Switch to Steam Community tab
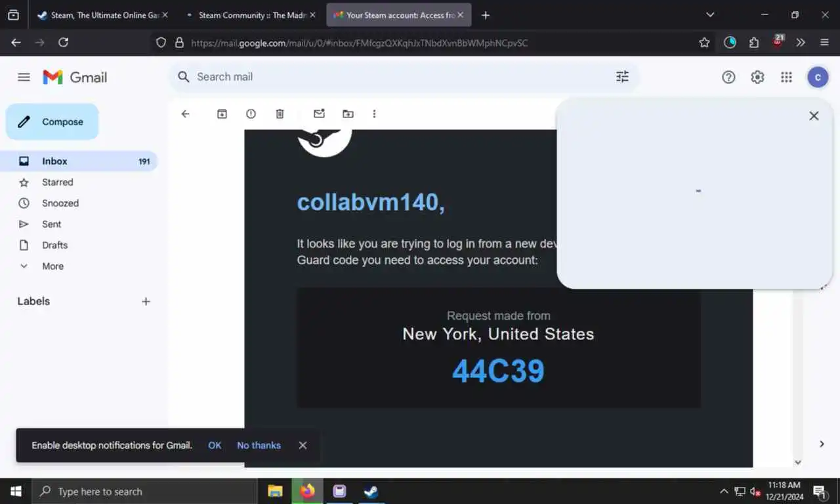 (250, 15)
